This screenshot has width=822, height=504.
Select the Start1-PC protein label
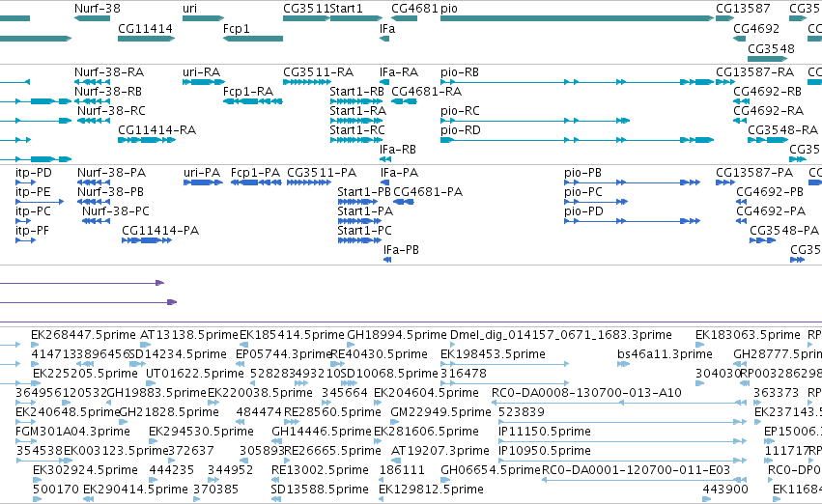point(364,231)
